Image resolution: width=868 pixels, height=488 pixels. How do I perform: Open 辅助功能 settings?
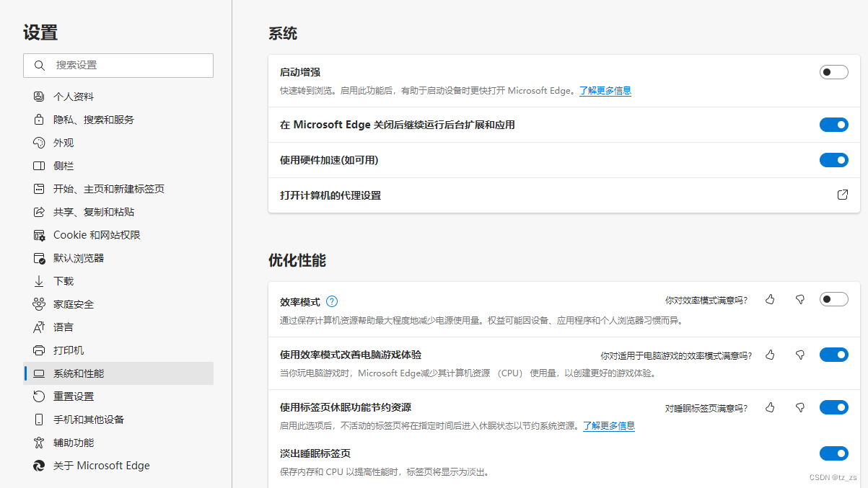point(118,443)
